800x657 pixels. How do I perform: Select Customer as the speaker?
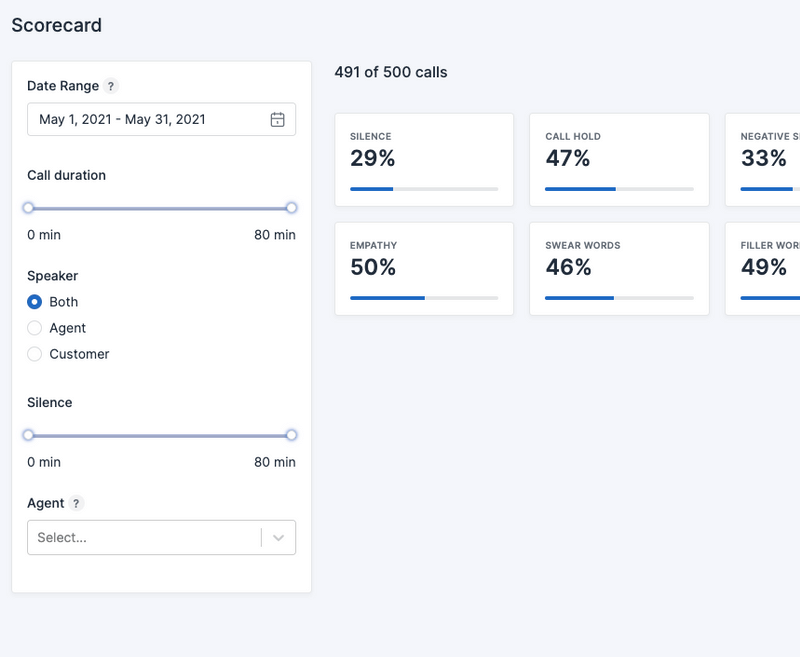click(35, 354)
